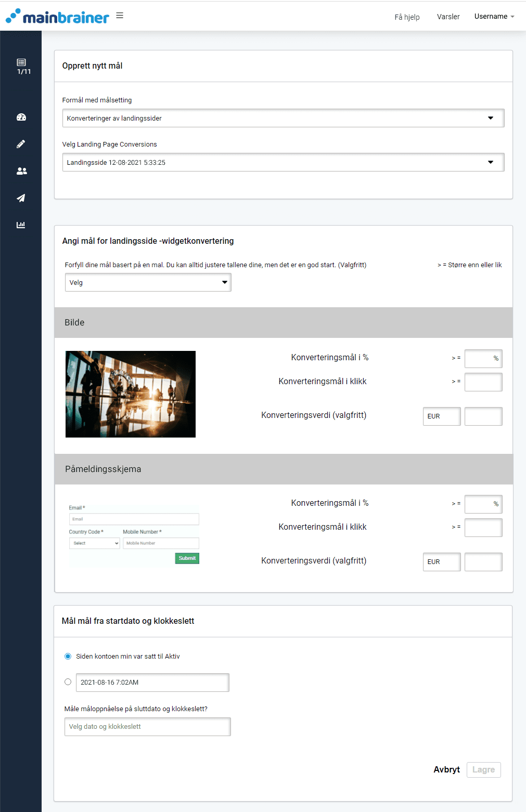Screen dimensions: 526x812
Task: Expand the landing page selection dropdown
Action: (x=283, y=162)
